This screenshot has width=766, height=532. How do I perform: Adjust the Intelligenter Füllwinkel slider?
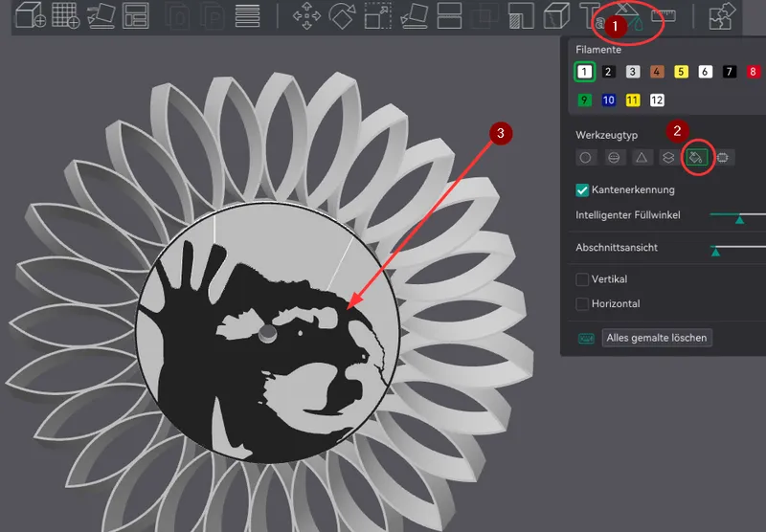click(739, 219)
